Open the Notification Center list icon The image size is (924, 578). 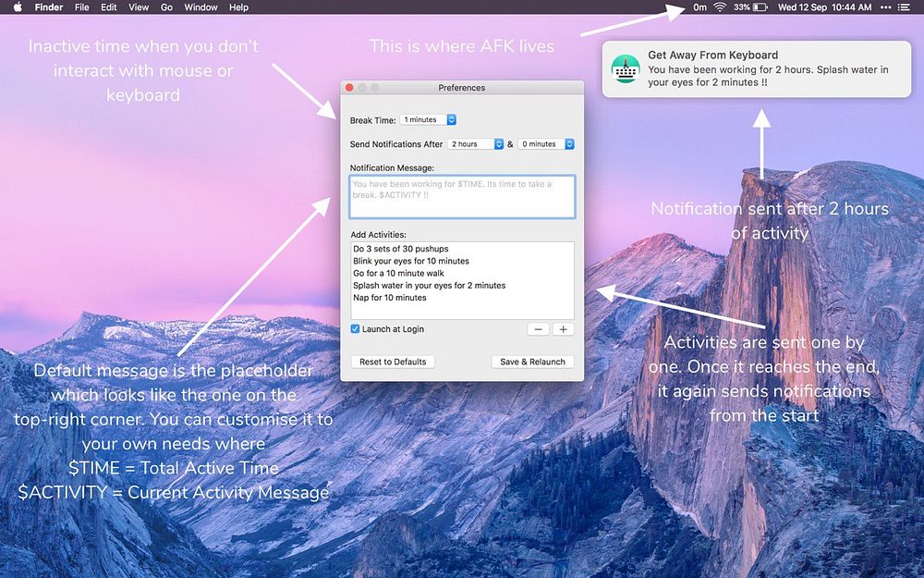pyautogui.click(x=904, y=7)
